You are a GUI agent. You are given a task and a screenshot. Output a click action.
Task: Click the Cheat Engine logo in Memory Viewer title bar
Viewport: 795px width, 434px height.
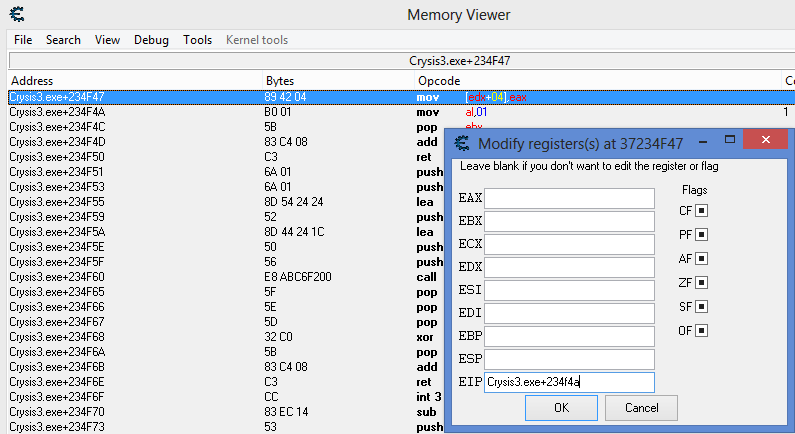[x=17, y=14]
